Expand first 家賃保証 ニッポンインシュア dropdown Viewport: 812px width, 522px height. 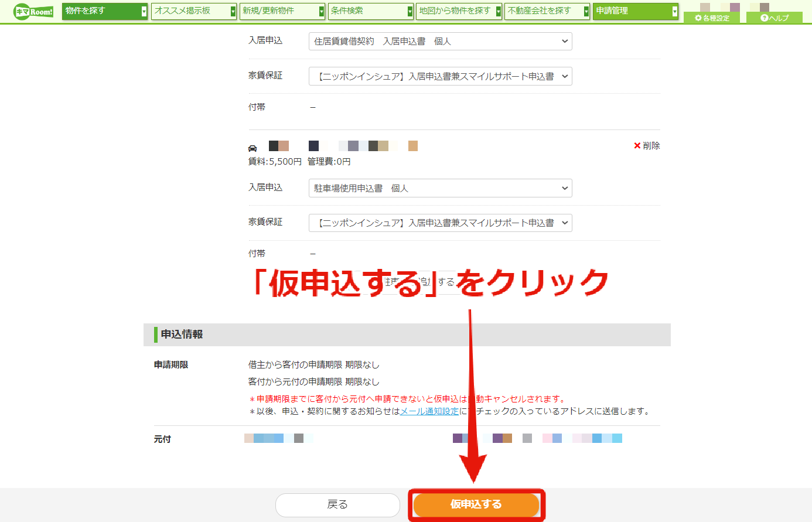pyautogui.click(x=441, y=76)
